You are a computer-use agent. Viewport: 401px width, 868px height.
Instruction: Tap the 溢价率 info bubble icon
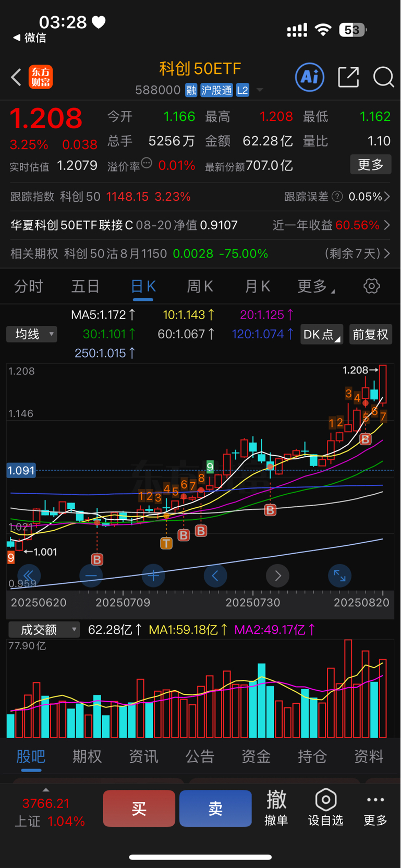pyautogui.click(x=147, y=163)
